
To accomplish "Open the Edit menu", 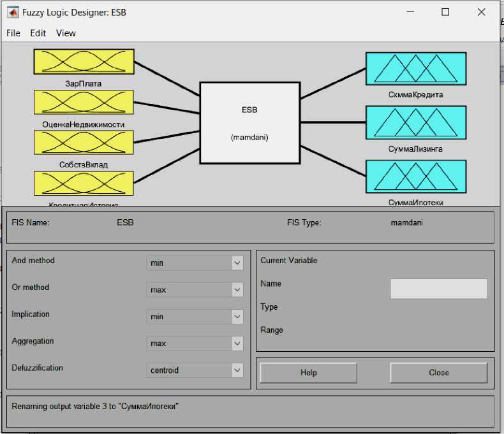I will [x=38, y=33].
